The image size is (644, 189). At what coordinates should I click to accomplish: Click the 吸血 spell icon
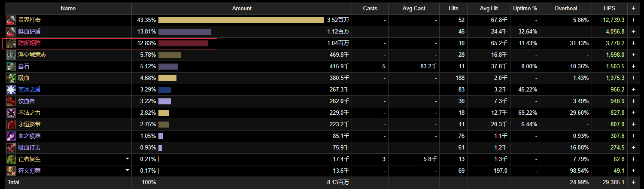[x=11, y=78]
